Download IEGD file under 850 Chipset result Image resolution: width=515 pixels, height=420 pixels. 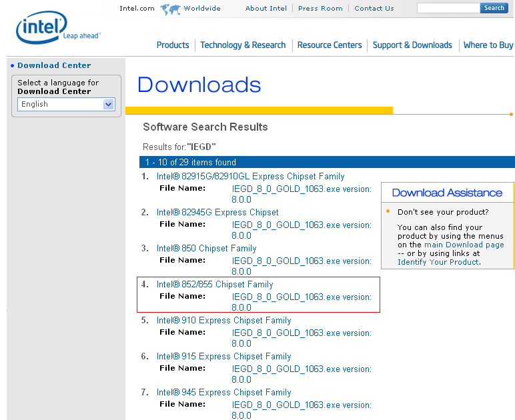click(x=302, y=266)
